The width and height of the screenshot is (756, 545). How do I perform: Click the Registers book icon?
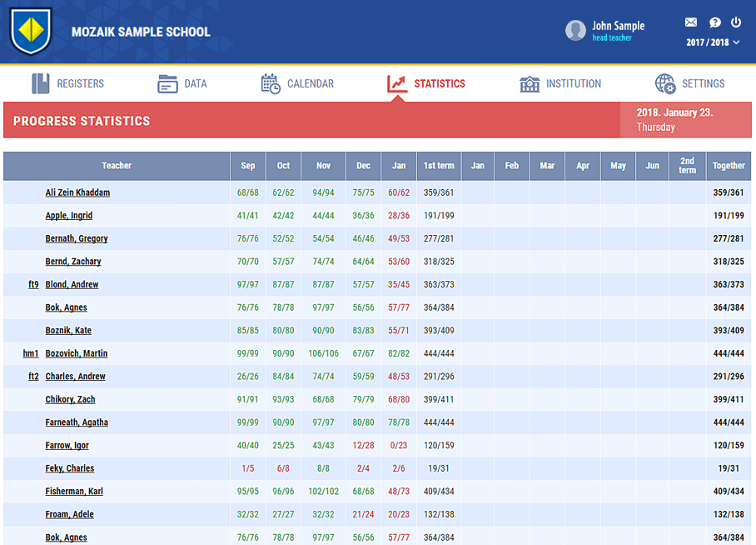tap(41, 83)
